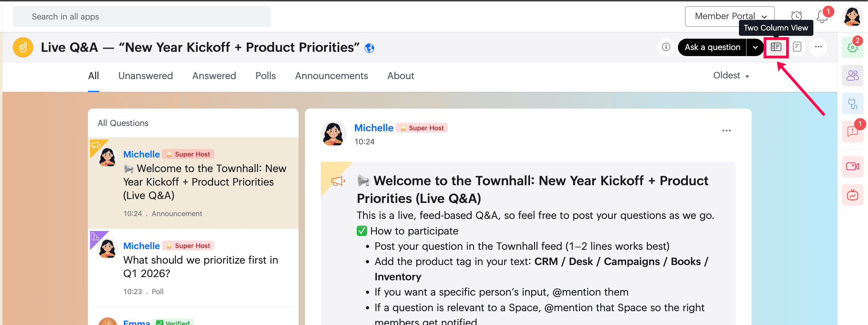This screenshot has height=325, width=868.
Task: Open the info icon beside Ask a question
Action: [x=666, y=47]
